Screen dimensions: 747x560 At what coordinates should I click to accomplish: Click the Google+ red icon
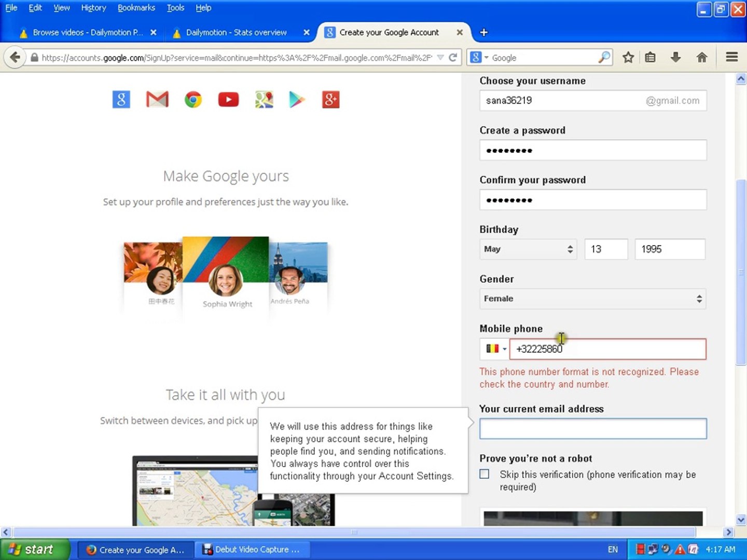click(331, 100)
